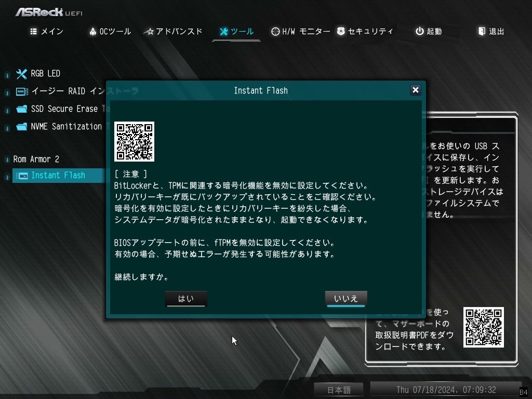
Task: Click the lock icon on セキュリティ tab
Action: 340,31
